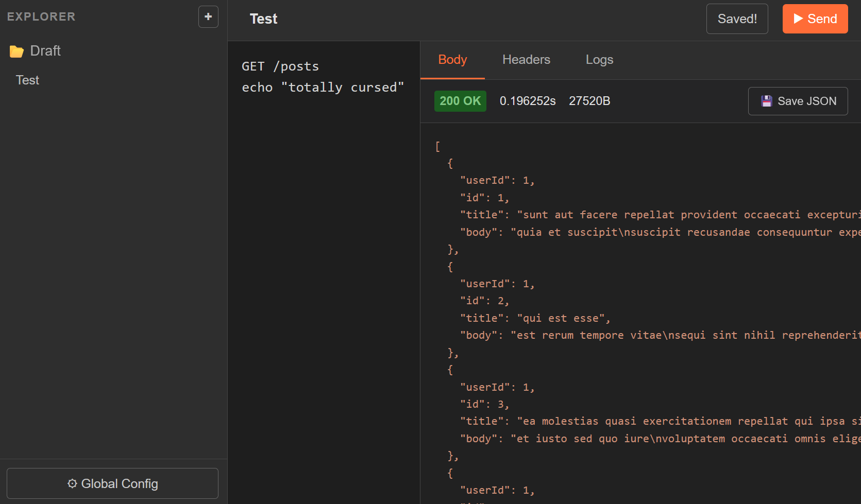Click the response size 27520B
This screenshot has width=861, height=504.
pos(589,101)
